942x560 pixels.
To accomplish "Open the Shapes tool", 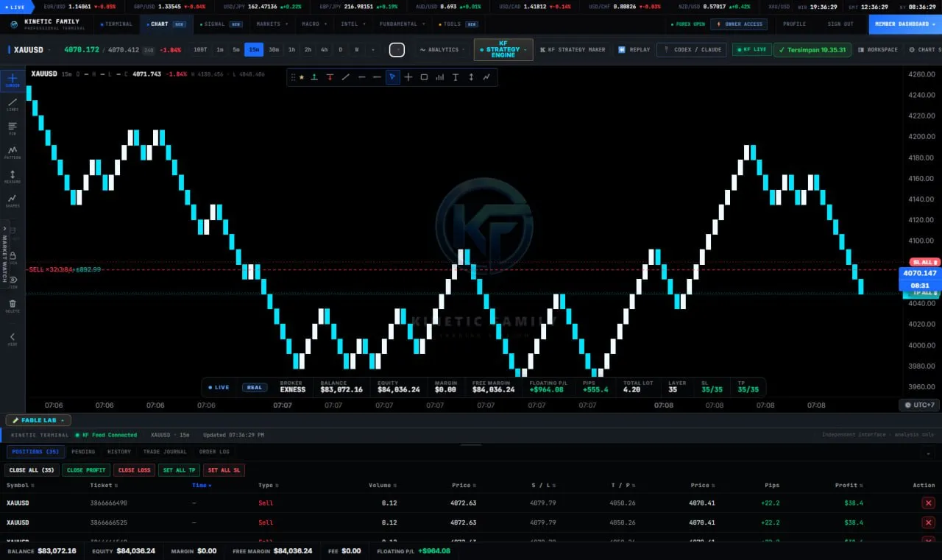I will (13, 201).
